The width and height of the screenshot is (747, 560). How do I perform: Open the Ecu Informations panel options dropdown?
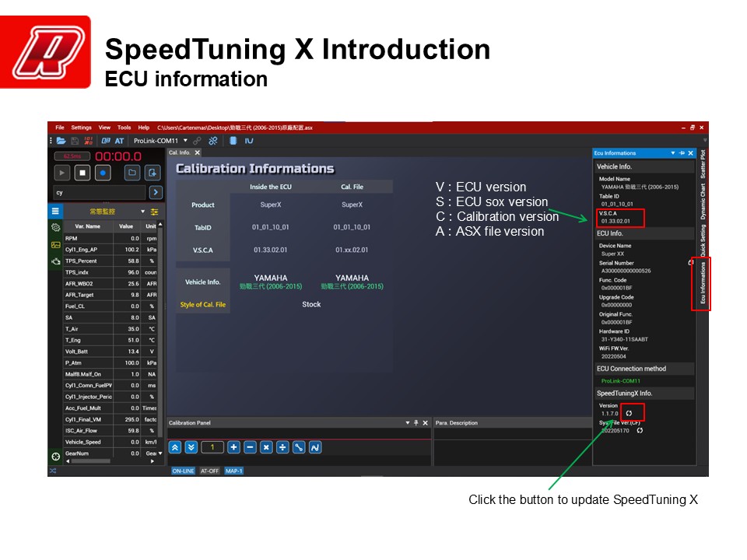(x=673, y=153)
